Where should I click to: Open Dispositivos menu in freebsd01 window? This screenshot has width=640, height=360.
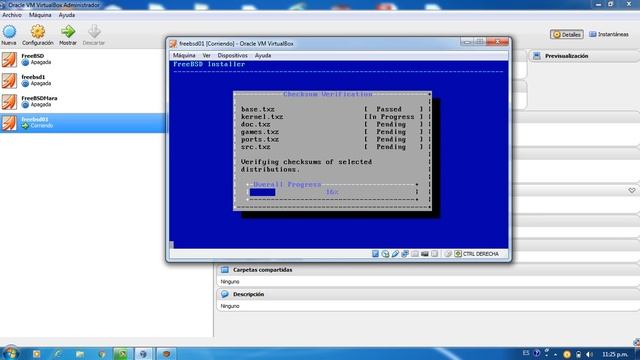tap(232, 56)
